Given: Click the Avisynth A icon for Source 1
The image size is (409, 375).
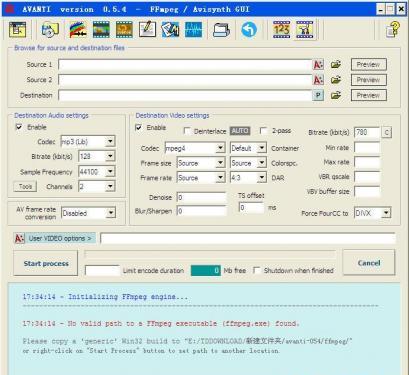Looking at the screenshot, I should (x=318, y=64).
